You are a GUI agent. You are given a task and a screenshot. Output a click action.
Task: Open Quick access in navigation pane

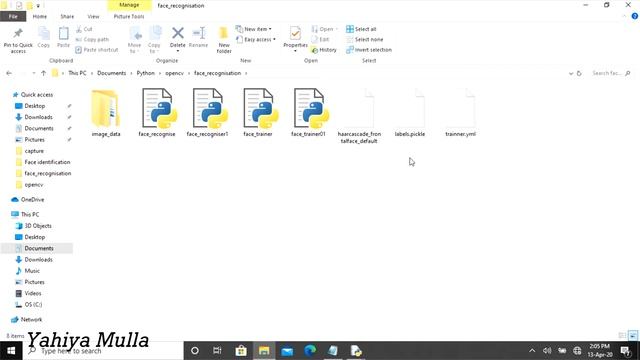[x=37, y=95]
